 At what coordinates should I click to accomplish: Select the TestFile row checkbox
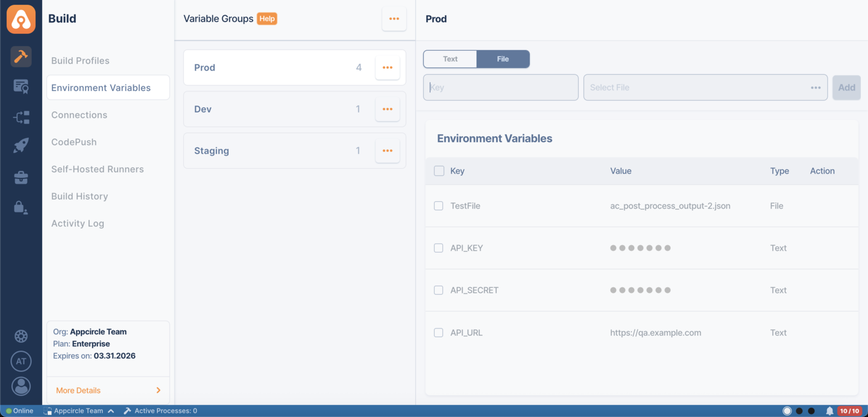point(438,205)
